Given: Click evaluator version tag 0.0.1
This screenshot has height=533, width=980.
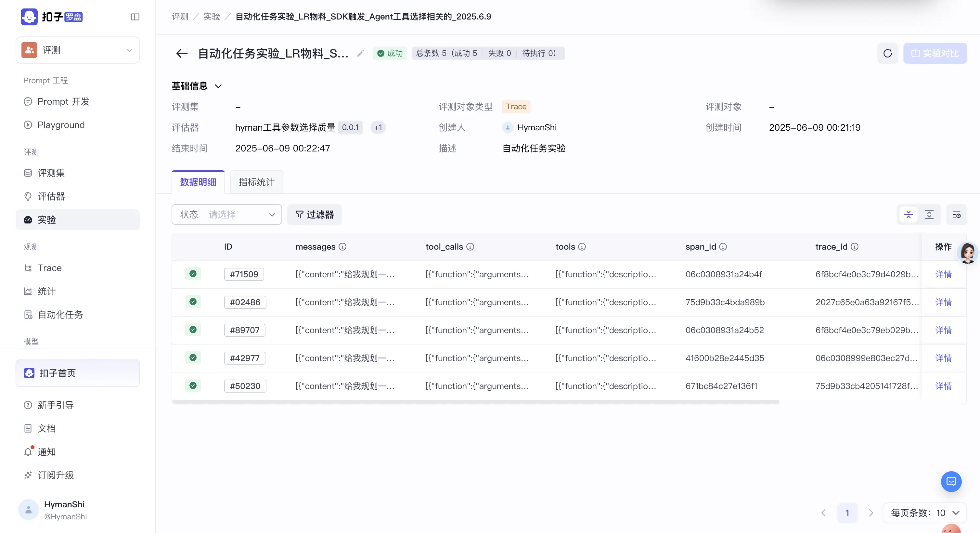Looking at the screenshot, I should (350, 127).
